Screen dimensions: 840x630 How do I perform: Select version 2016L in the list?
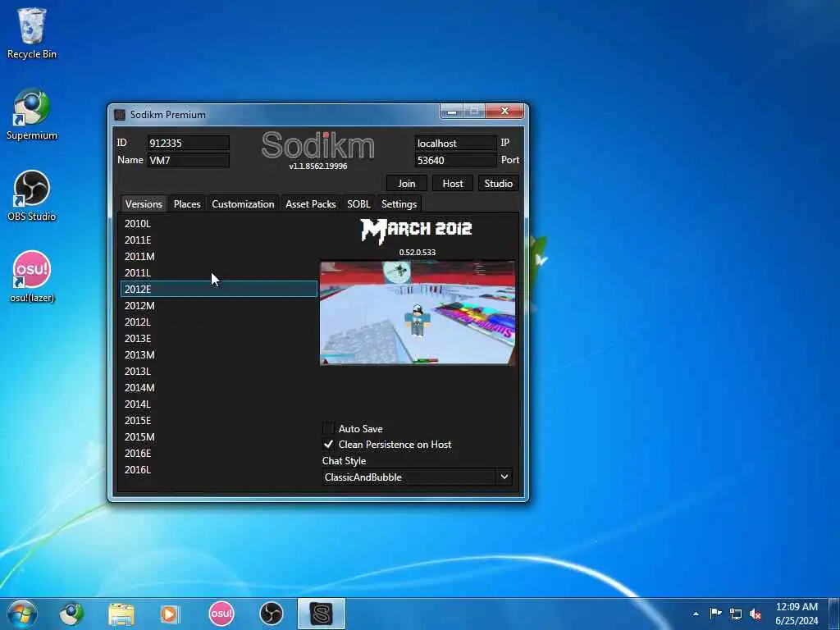[x=219, y=469]
